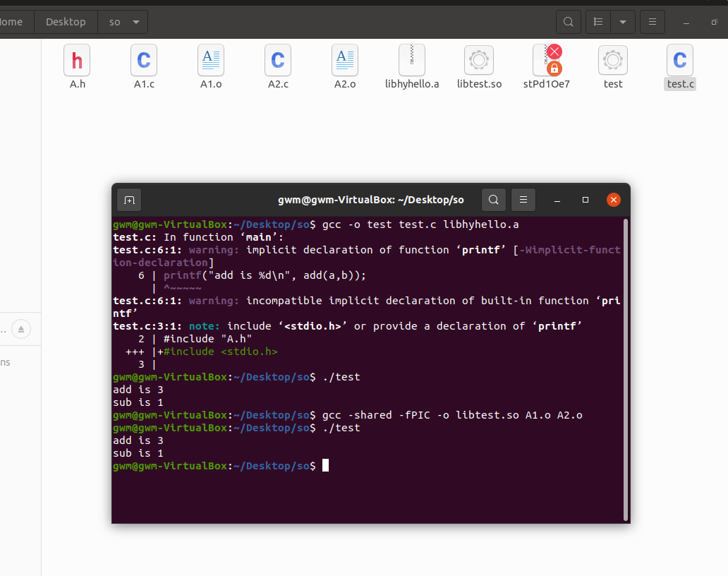Click the first 'add is 3' output line
728x576 pixels.
click(x=138, y=390)
